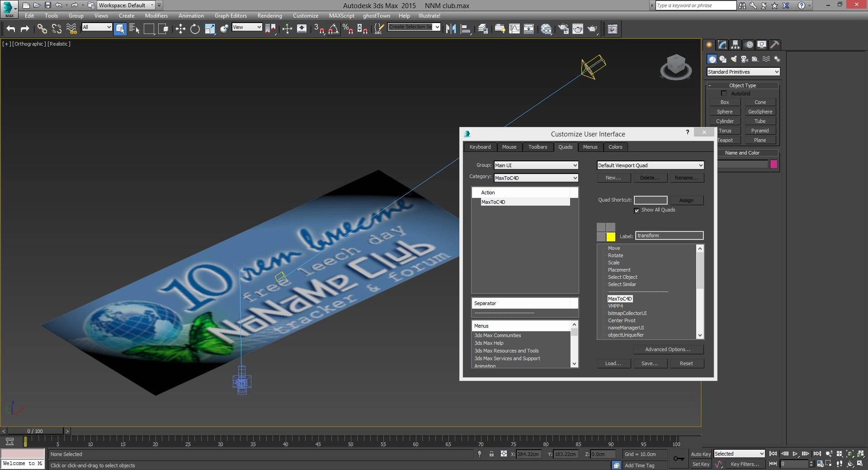This screenshot has width=868, height=470.
Task: Click the Mirror tool icon
Action: (x=451, y=29)
